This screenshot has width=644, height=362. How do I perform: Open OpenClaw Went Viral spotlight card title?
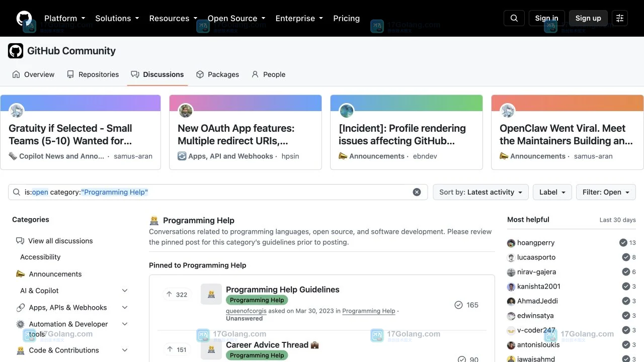click(566, 135)
